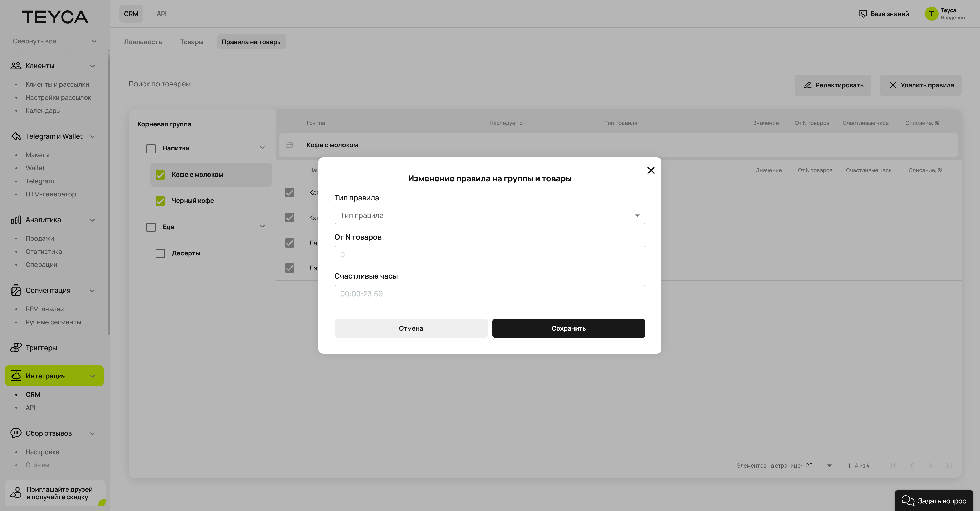Check the Десерты checkbox
The width and height of the screenshot is (980, 511).
[x=160, y=254]
